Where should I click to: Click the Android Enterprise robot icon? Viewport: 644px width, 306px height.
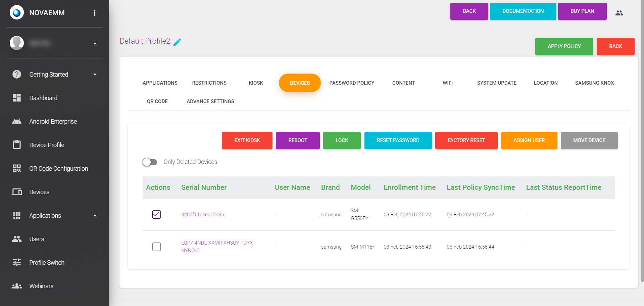click(x=17, y=121)
